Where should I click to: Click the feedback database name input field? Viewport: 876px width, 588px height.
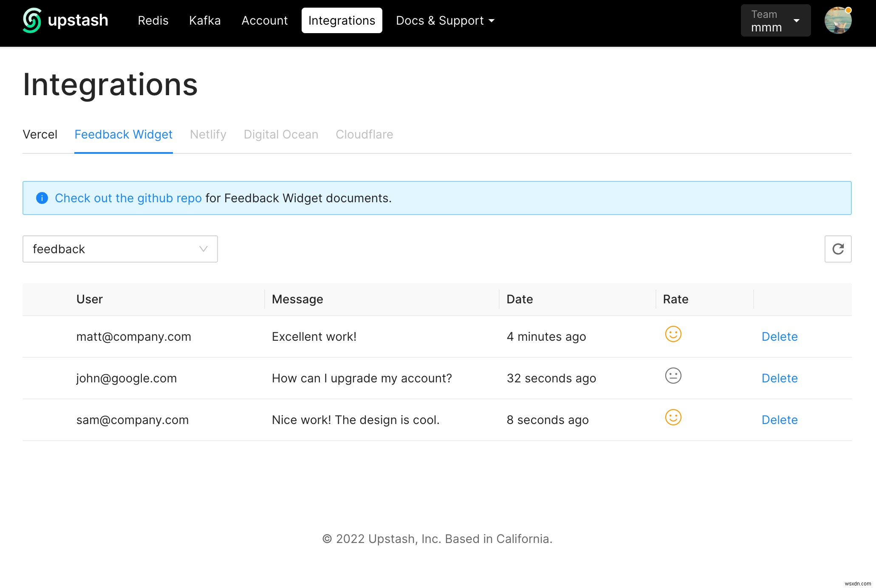point(120,248)
